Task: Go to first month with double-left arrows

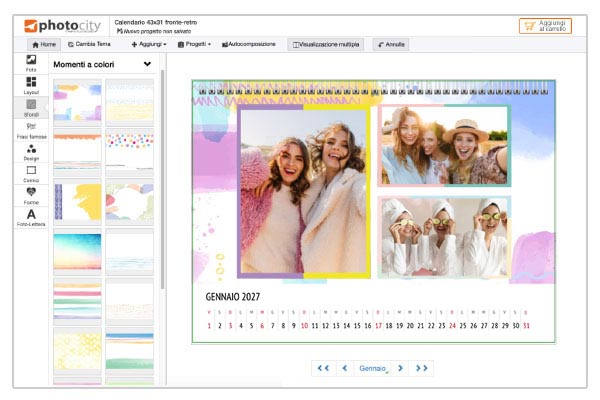Action: tap(323, 368)
